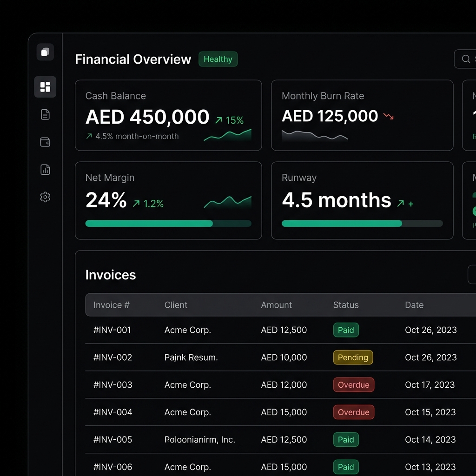Open invoice #INV-002
This screenshot has height=476, width=476.
coord(113,357)
